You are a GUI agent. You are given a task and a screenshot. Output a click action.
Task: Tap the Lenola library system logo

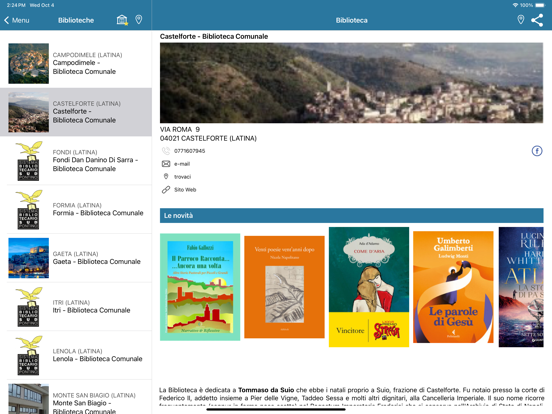(x=29, y=355)
